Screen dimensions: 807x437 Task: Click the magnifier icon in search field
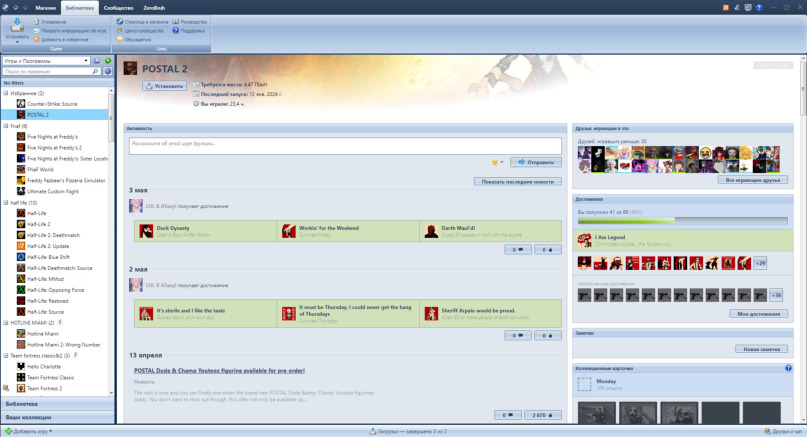95,72
